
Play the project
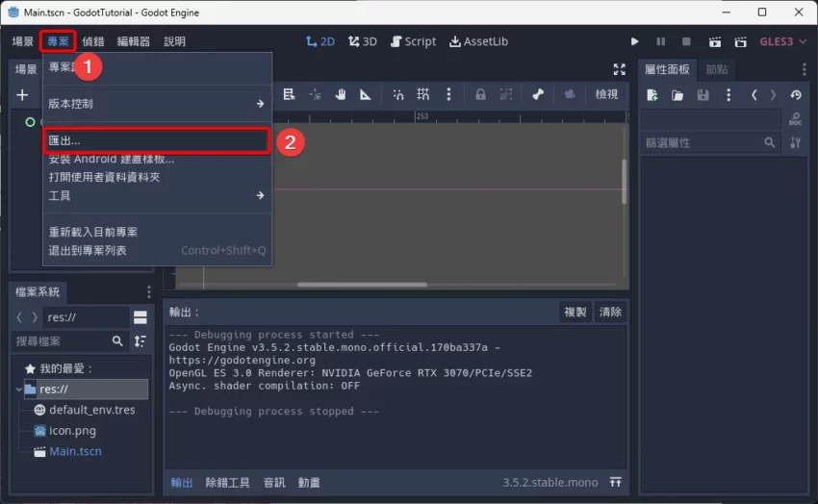point(634,41)
